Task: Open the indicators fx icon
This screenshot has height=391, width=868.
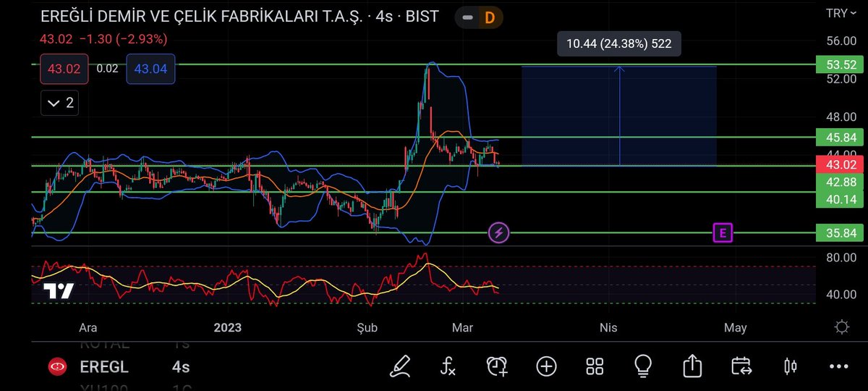Action: (x=448, y=366)
